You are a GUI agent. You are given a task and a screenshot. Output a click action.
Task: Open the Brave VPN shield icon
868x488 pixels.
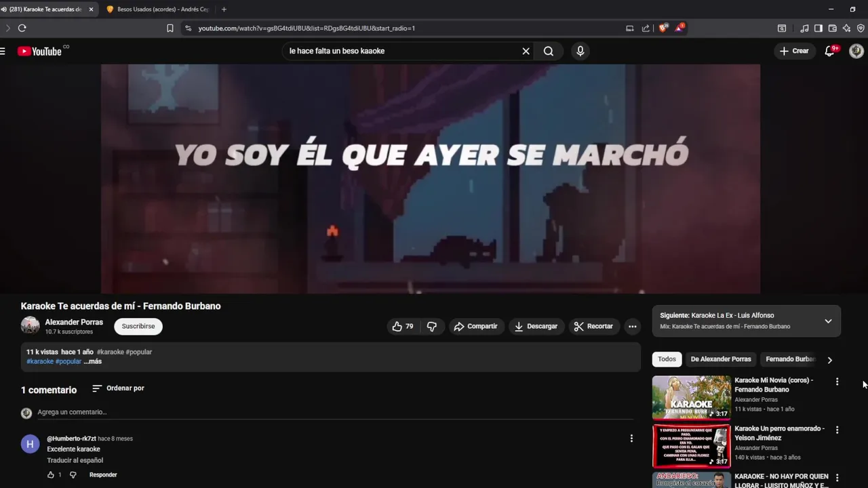pyautogui.click(x=861, y=28)
